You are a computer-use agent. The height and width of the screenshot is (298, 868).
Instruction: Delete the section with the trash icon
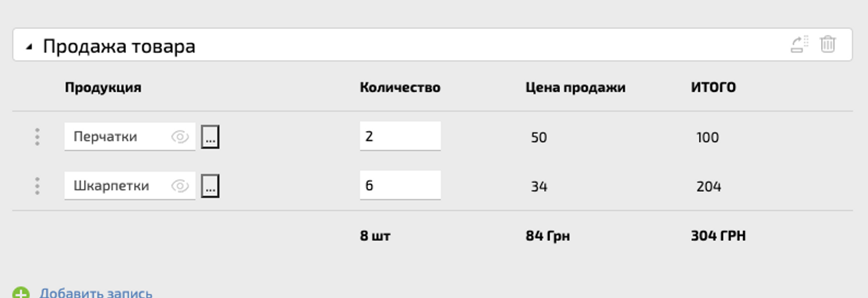pyautogui.click(x=828, y=44)
